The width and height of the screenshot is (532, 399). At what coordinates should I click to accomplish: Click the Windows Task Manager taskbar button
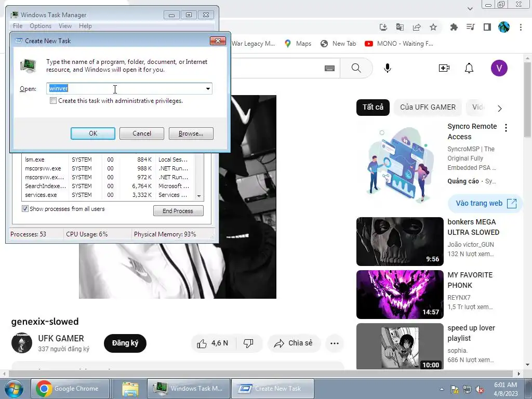click(189, 389)
